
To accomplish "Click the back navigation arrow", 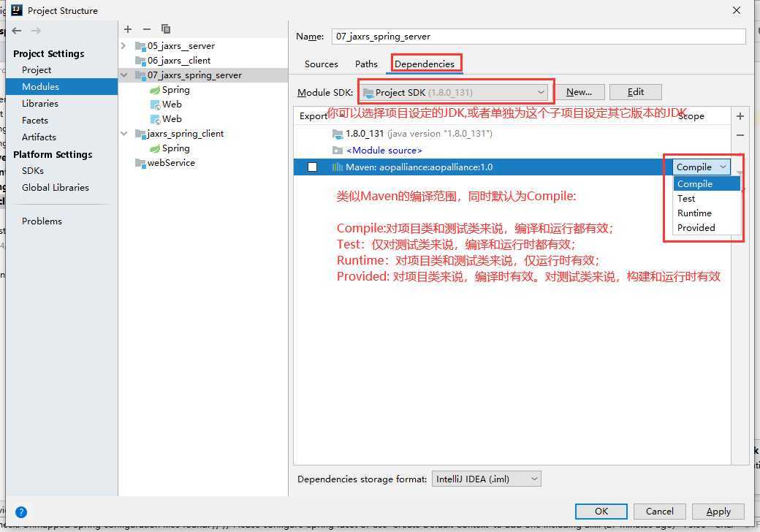I will [x=17, y=31].
